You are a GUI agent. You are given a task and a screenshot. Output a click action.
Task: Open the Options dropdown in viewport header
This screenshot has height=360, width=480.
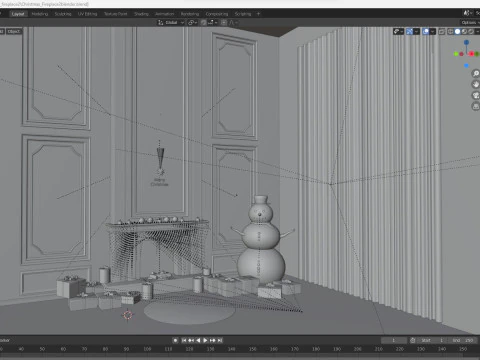470,23
